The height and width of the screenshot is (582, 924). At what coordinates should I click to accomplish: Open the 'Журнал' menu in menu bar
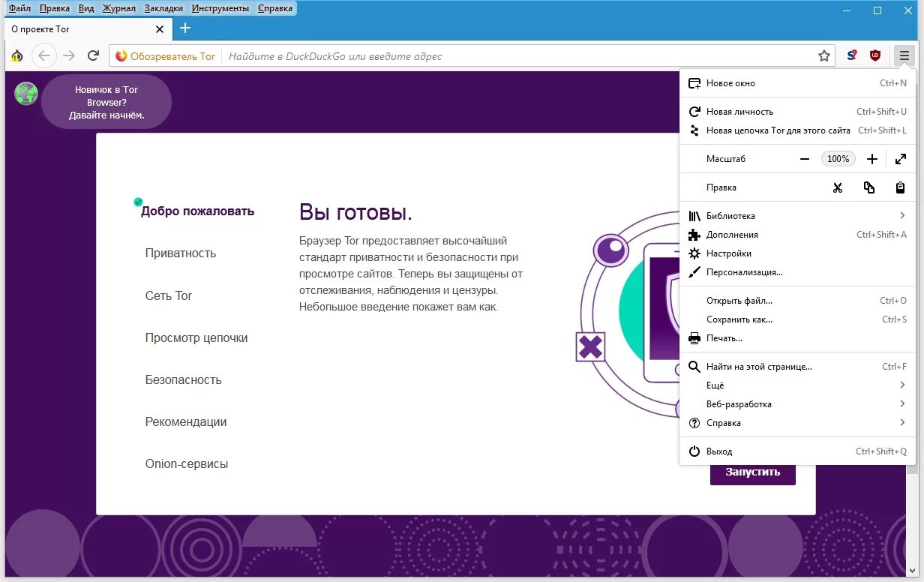pyautogui.click(x=119, y=8)
